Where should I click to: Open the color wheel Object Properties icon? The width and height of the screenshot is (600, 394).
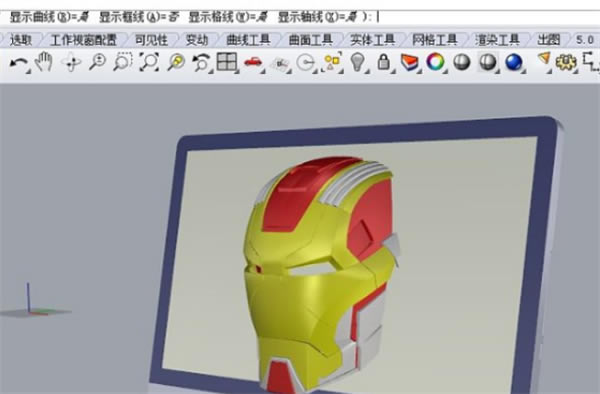tap(435, 62)
